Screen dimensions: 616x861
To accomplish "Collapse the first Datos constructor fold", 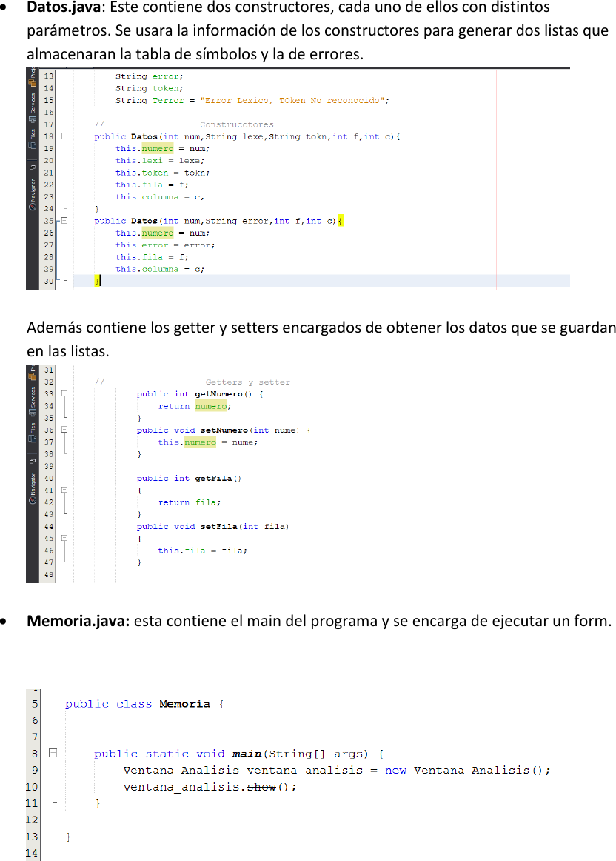I will pyautogui.click(x=64, y=136).
